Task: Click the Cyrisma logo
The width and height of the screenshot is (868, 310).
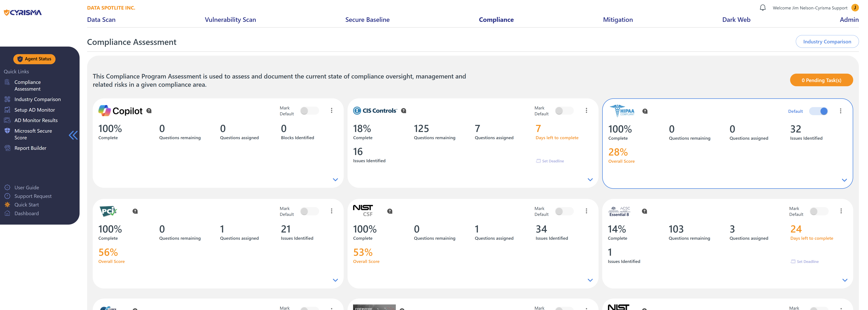Action: point(23,12)
